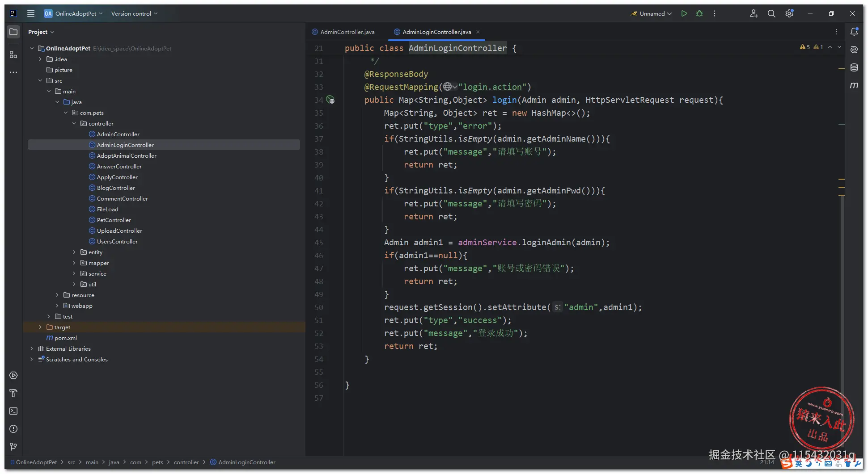This screenshot has height=474, width=868.
Task: Expand the target folder
Action: click(x=40, y=327)
